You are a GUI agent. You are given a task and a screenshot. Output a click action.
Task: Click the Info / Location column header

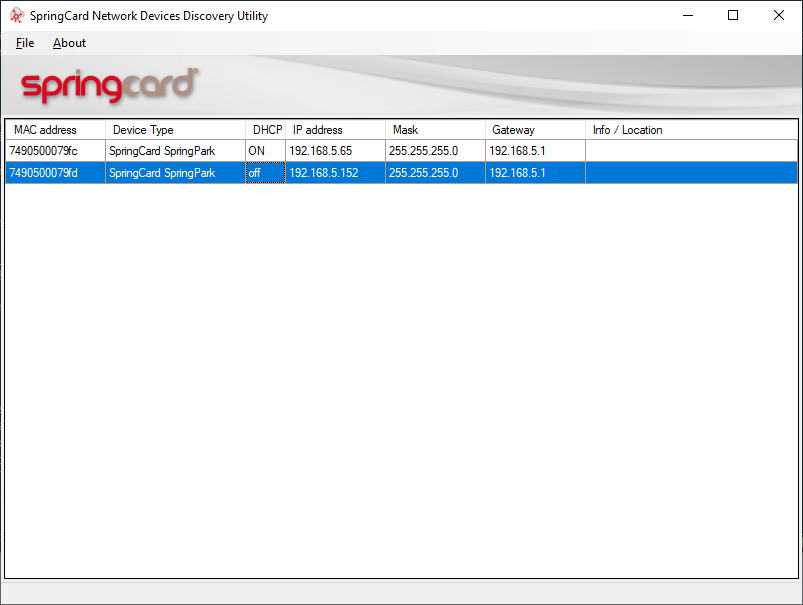(x=691, y=130)
